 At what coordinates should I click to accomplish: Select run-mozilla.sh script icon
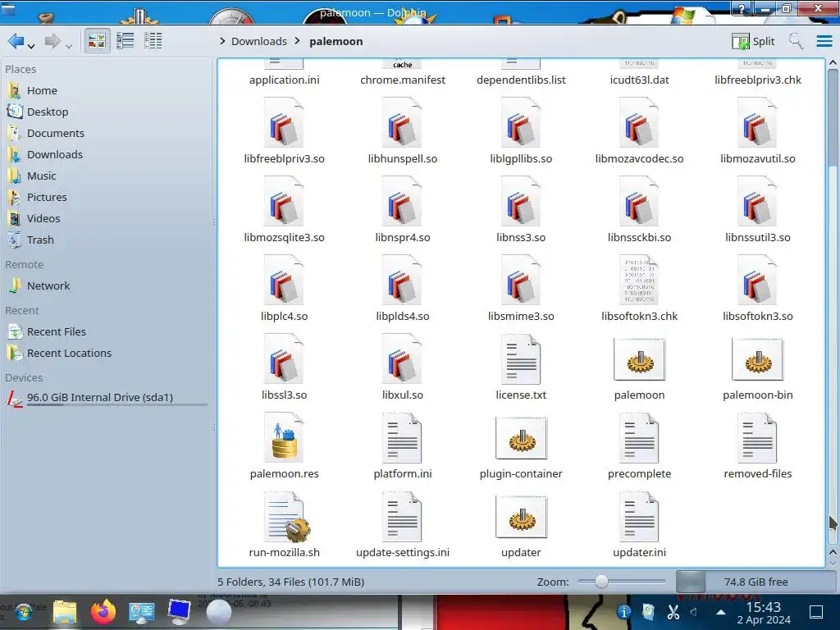(285, 517)
